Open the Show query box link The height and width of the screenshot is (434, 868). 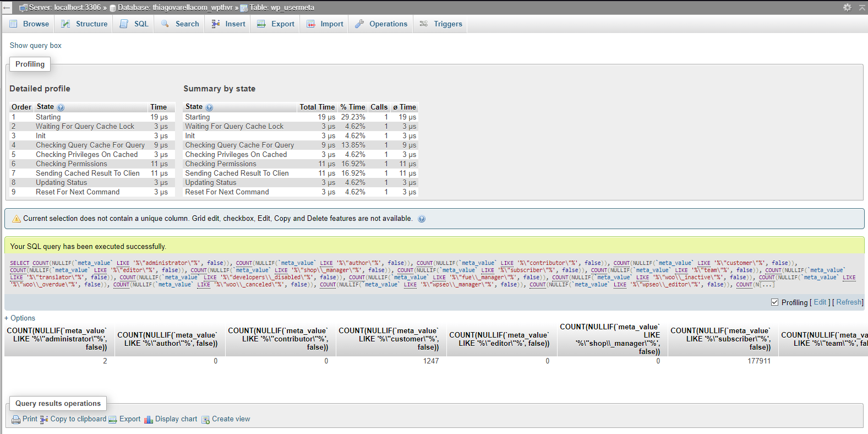36,46
